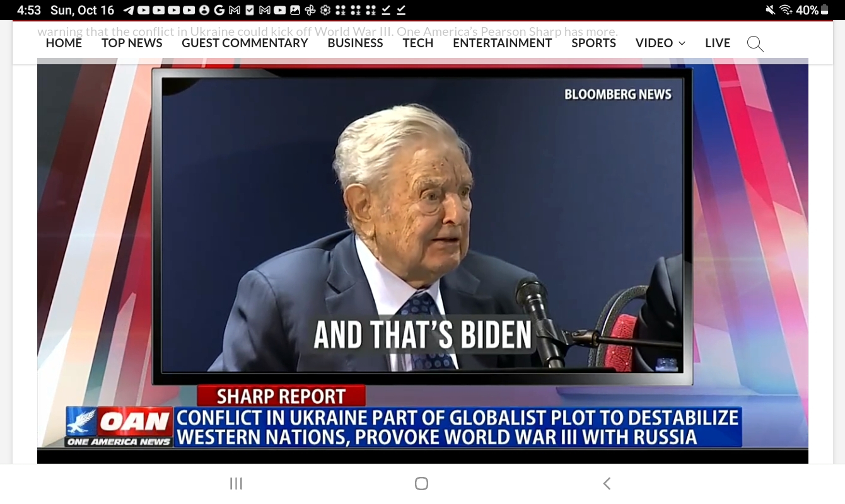The image size is (845, 504).
Task: Tap the Android home button
Action: pos(422,483)
